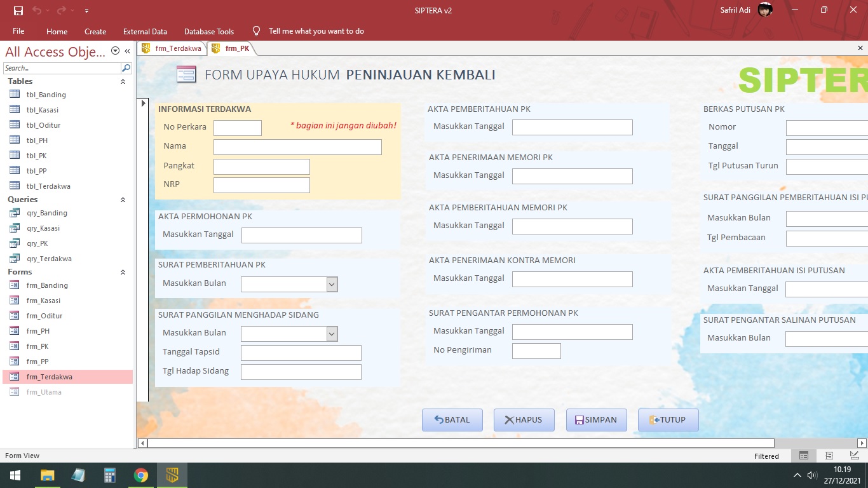868x488 pixels.
Task: Select highlighted frm_Terdakwa in navigation pane
Action: click(x=67, y=377)
